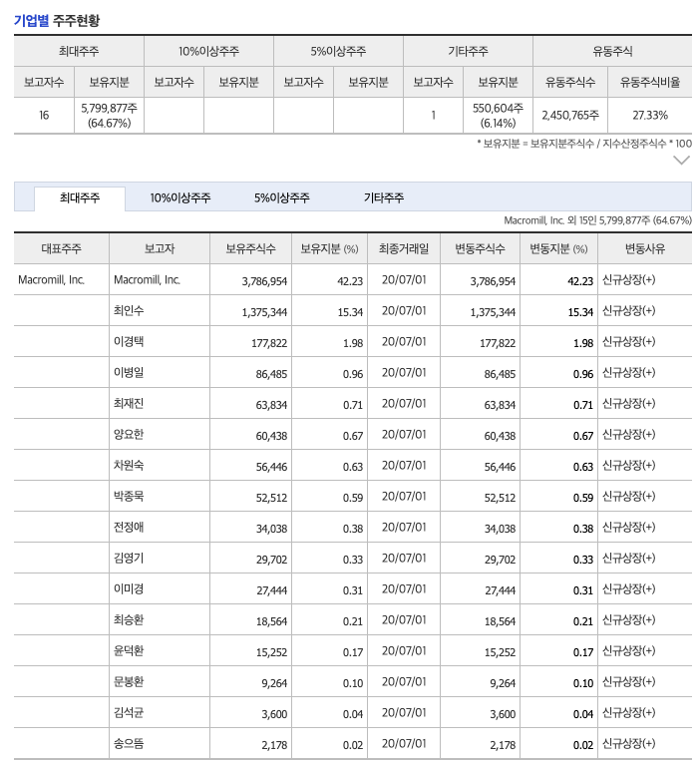Click the 27.33% floating ratio value

coord(650,116)
